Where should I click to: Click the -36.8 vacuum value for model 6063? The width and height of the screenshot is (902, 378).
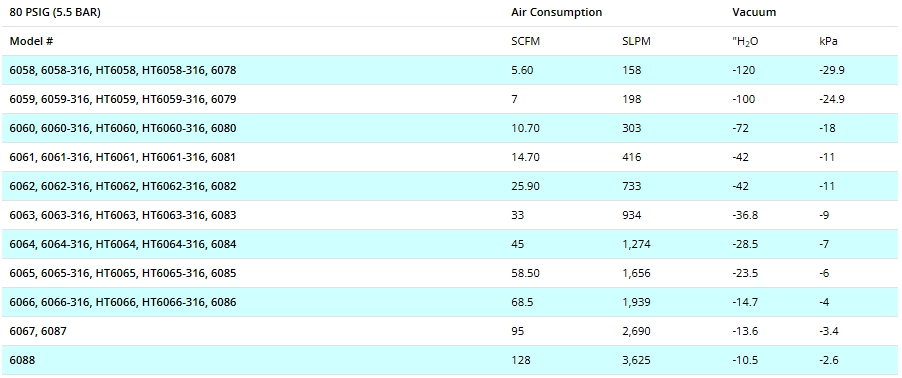click(745, 215)
